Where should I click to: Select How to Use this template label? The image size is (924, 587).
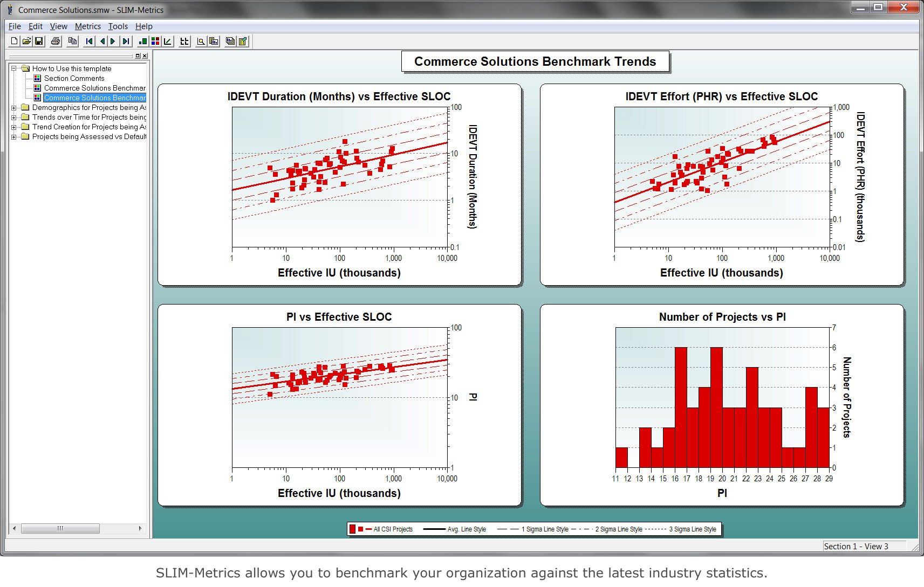pyautogui.click(x=72, y=68)
